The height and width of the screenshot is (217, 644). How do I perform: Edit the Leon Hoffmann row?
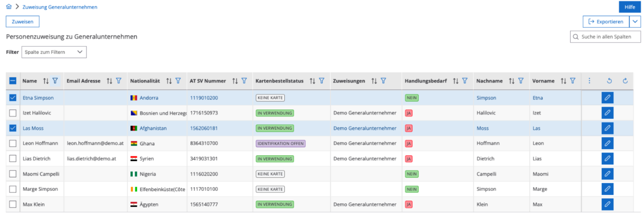coord(607,144)
